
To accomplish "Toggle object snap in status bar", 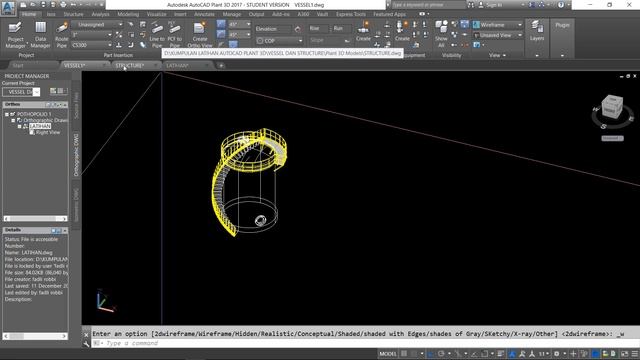I will [x=484, y=353].
